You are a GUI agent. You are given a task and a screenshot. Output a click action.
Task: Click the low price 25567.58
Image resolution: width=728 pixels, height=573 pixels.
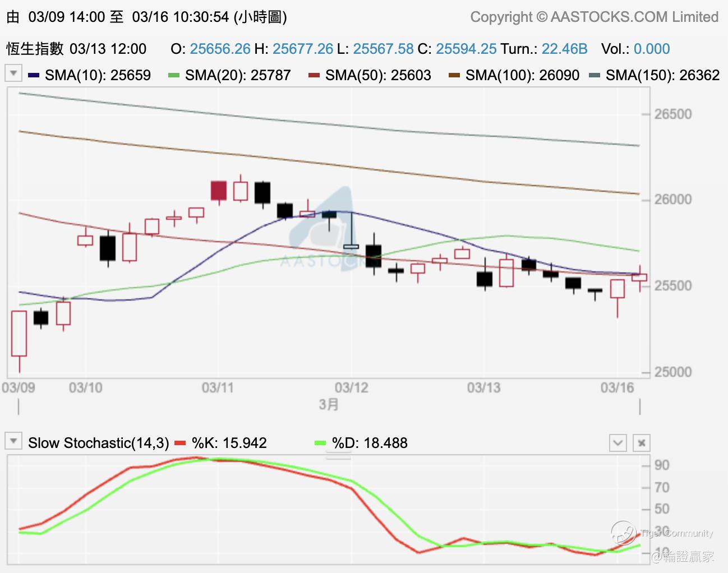[383, 49]
